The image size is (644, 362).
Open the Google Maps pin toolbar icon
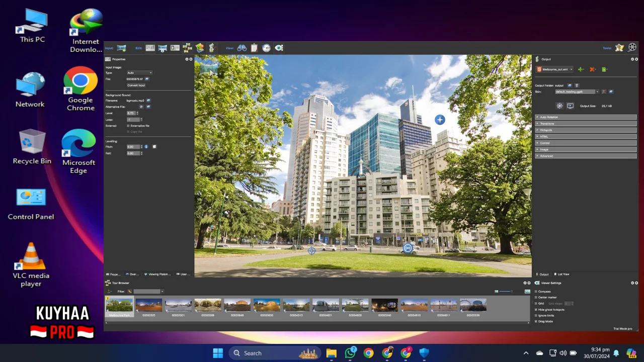tap(200, 48)
